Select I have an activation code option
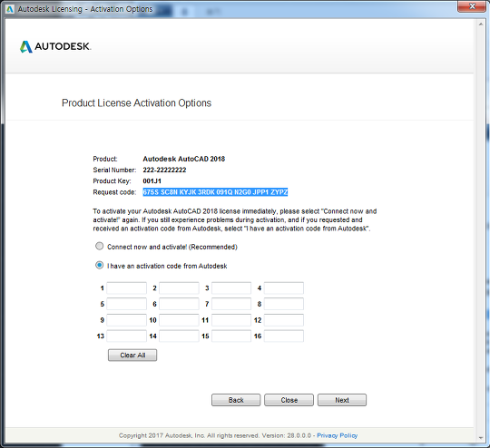 pyautogui.click(x=100, y=265)
